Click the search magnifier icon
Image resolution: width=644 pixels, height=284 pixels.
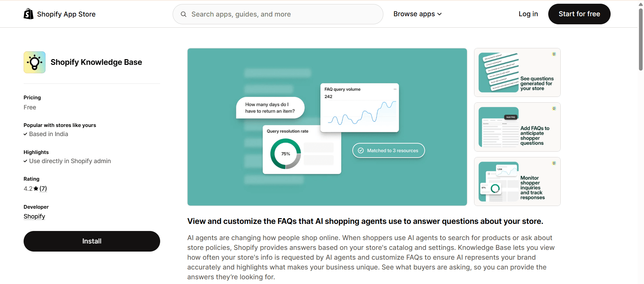(183, 14)
